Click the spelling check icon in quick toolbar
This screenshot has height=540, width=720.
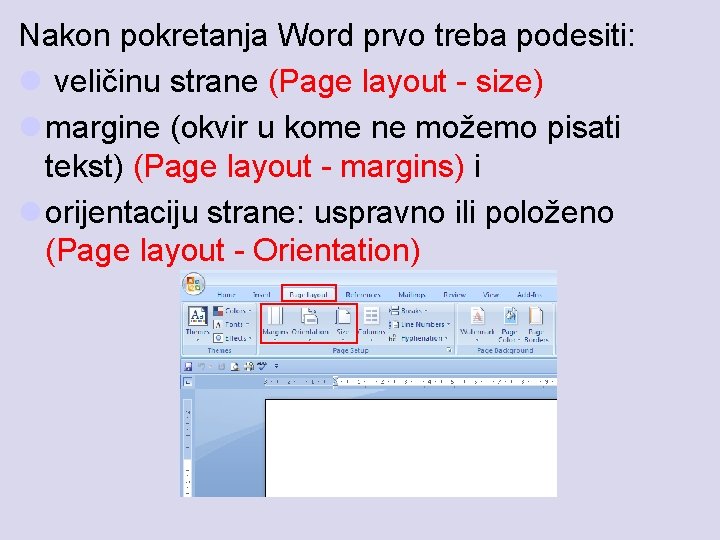[x=262, y=366]
